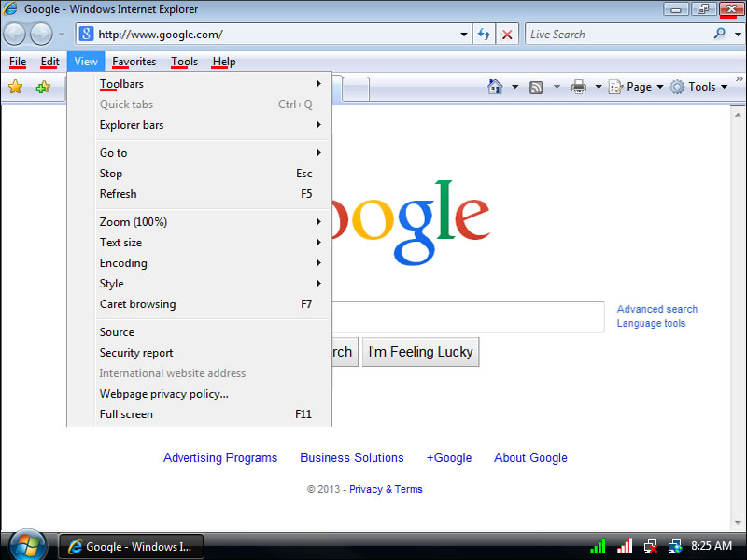Viewport: 747px width, 560px height.
Task: Open the Advanced search link
Action: pos(656,309)
